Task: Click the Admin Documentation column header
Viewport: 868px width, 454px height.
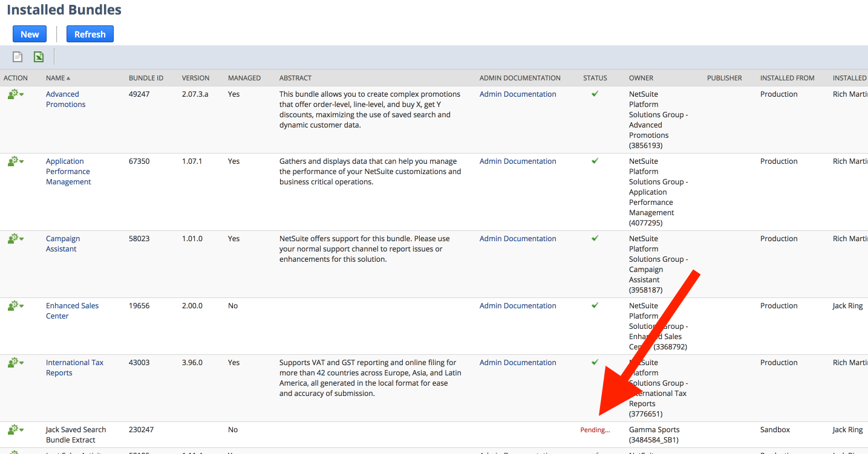Action: click(x=520, y=78)
